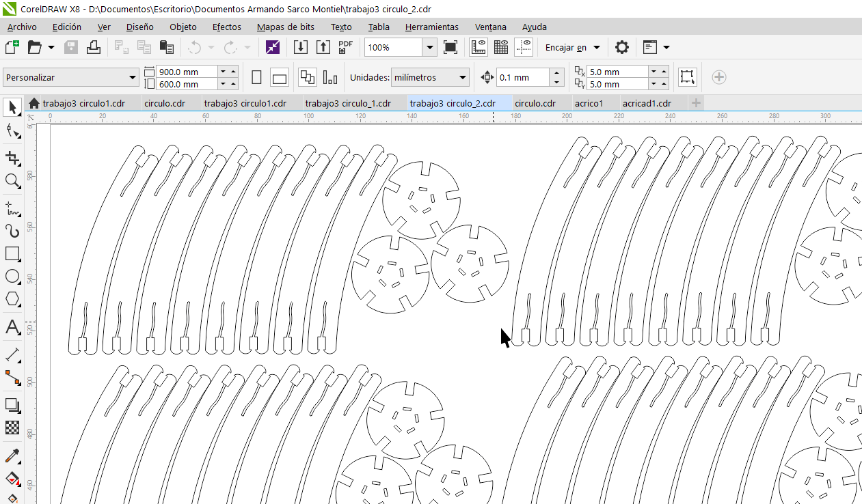Open the Archivo menu
862x504 pixels.
coord(22,27)
